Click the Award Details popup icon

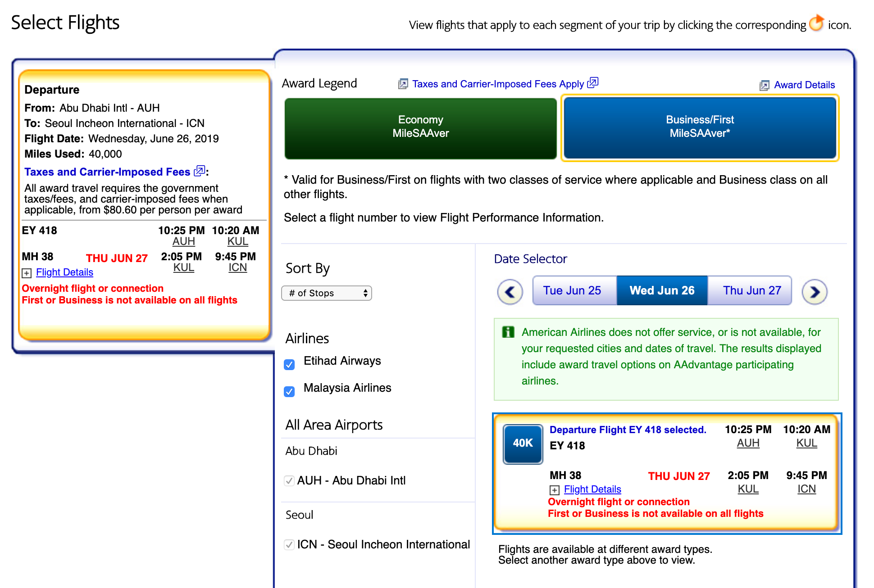[764, 86]
